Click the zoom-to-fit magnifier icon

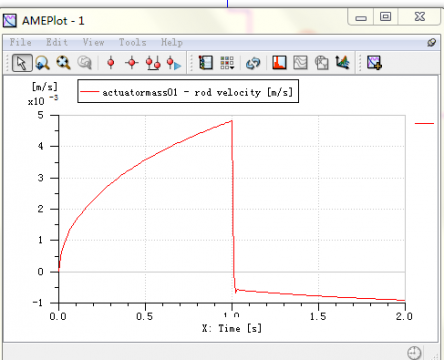(x=63, y=63)
